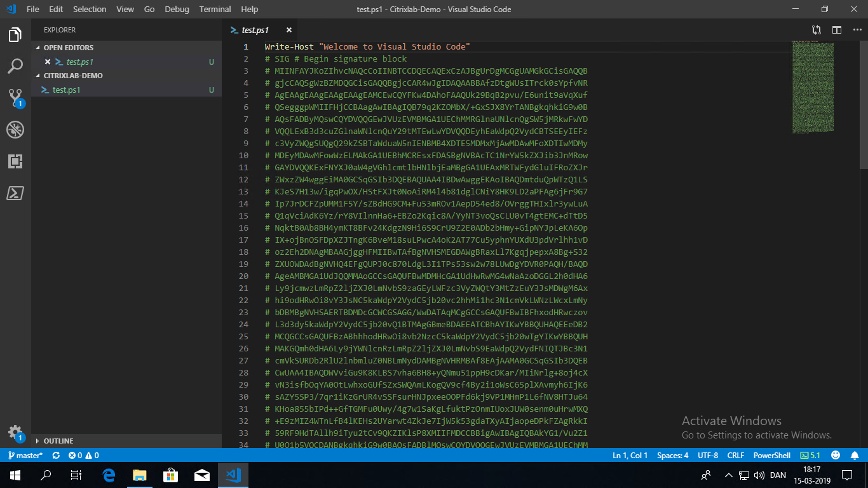Open the Go menu

point(149,9)
